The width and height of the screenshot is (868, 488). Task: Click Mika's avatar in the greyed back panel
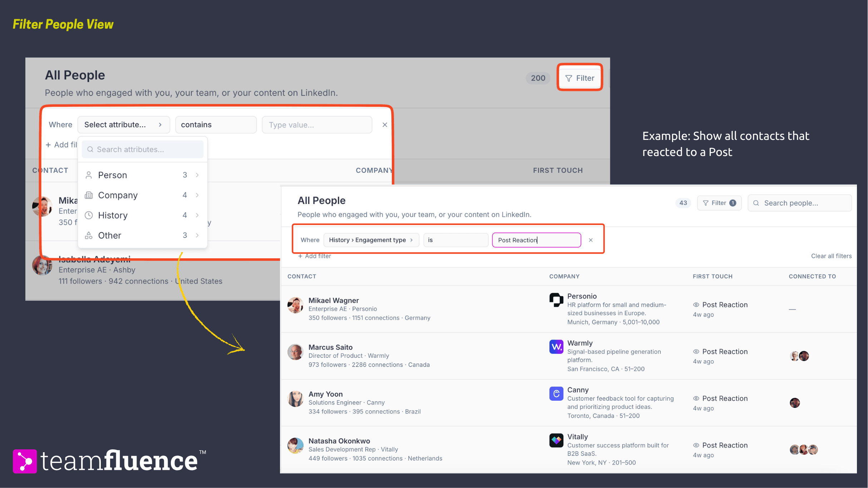pos(42,206)
